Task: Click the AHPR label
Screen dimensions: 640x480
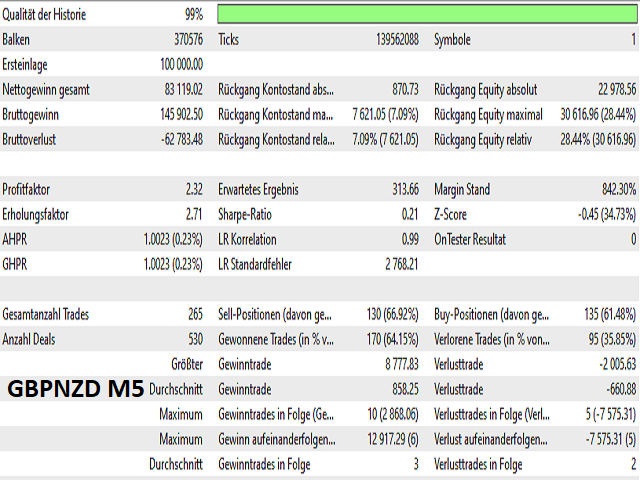Action: tap(15, 239)
